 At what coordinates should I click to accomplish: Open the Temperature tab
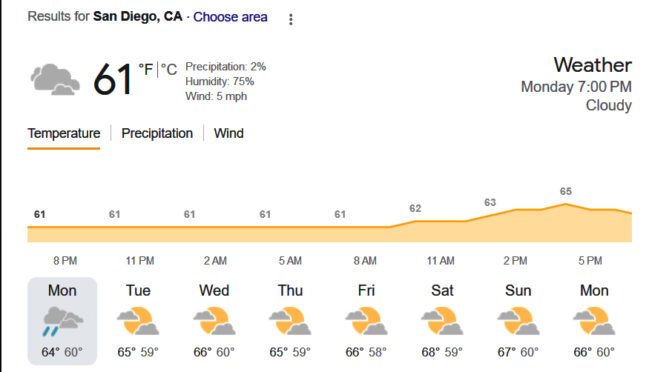click(64, 133)
